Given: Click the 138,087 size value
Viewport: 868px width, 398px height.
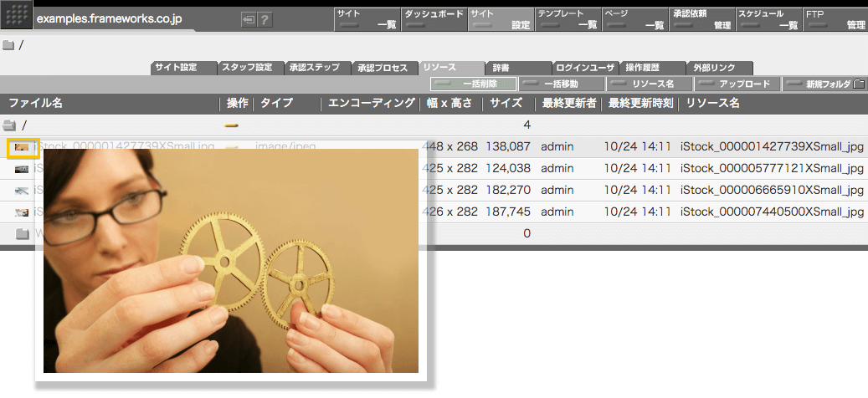Looking at the screenshot, I should pyautogui.click(x=508, y=147).
